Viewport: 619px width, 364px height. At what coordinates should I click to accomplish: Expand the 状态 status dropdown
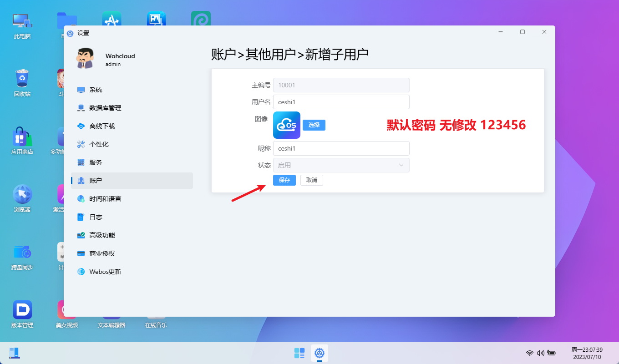point(341,165)
